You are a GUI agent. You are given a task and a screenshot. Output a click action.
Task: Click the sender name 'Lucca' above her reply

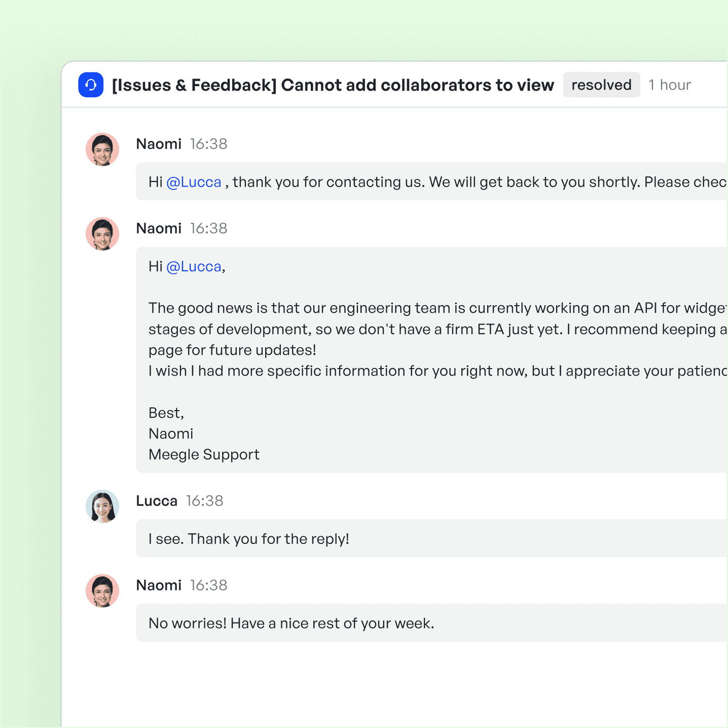pos(157,501)
